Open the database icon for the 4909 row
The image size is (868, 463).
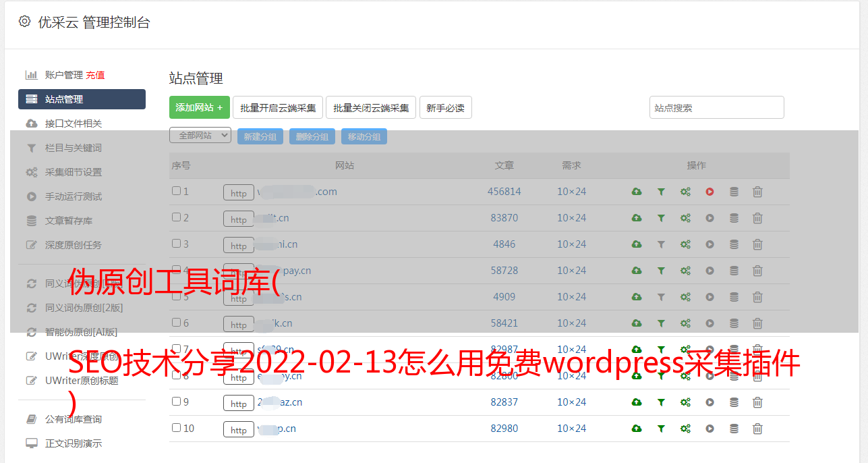click(x=734, y=297)
